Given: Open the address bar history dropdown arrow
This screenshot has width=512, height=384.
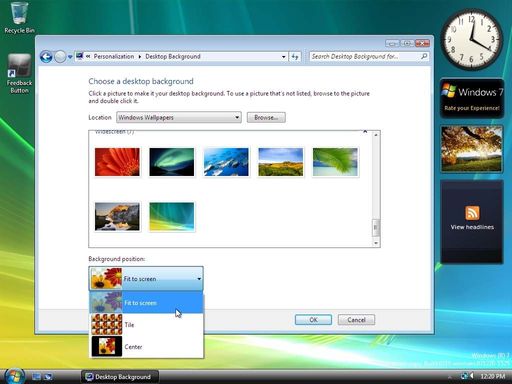Looking at the screenshot, I should pos(284,57).
